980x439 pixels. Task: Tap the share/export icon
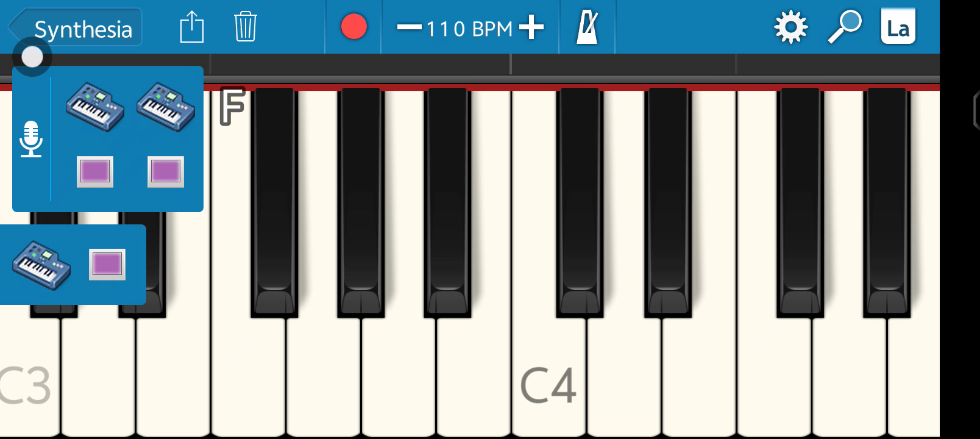click(x=192, y=27)
